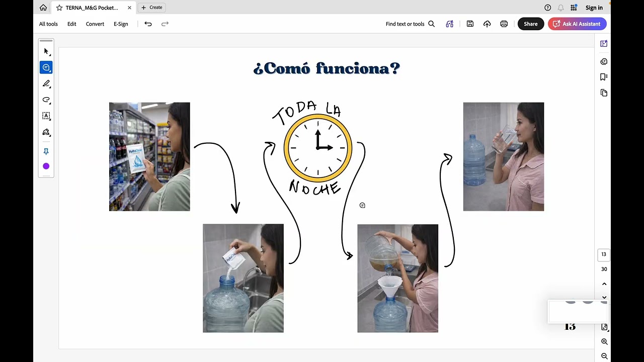Select the Highlight text tool
This screenshot has width=644, height=362.
[x=46, y=83]
